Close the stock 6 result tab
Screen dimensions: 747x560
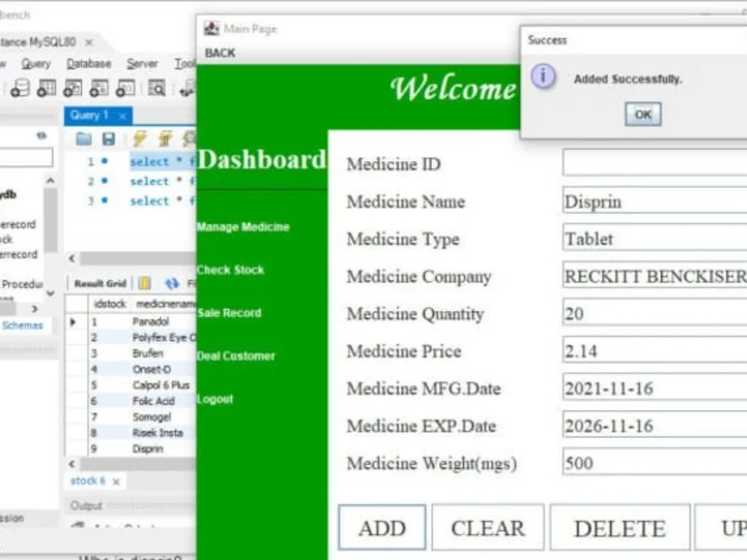point(116,482)
